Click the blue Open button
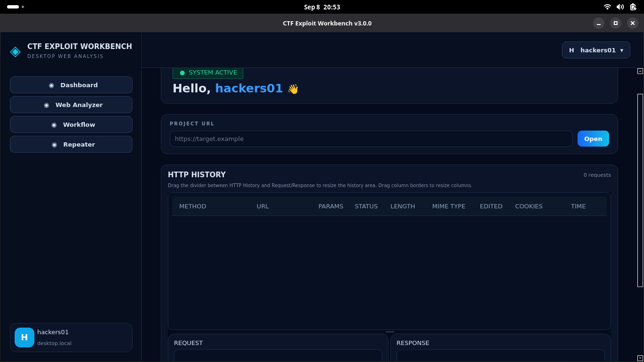This screenshot has height=362, width=644. click(593, 139)
